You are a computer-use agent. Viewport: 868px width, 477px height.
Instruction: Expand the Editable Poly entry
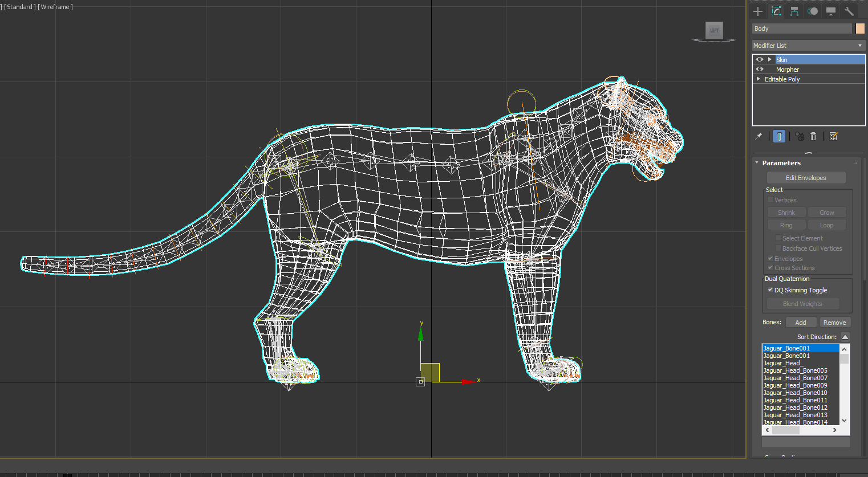point(757,79)
